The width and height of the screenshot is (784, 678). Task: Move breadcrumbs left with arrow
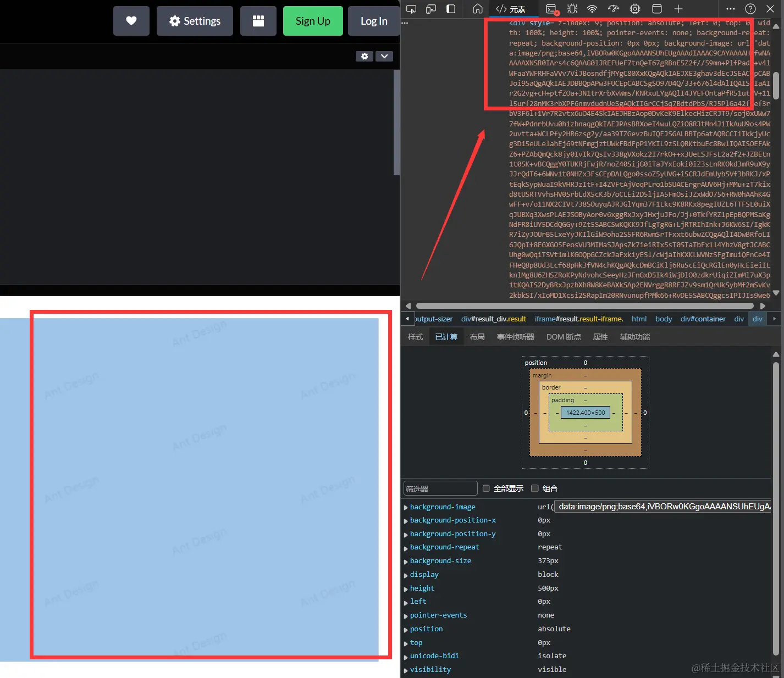click(407, 319)
